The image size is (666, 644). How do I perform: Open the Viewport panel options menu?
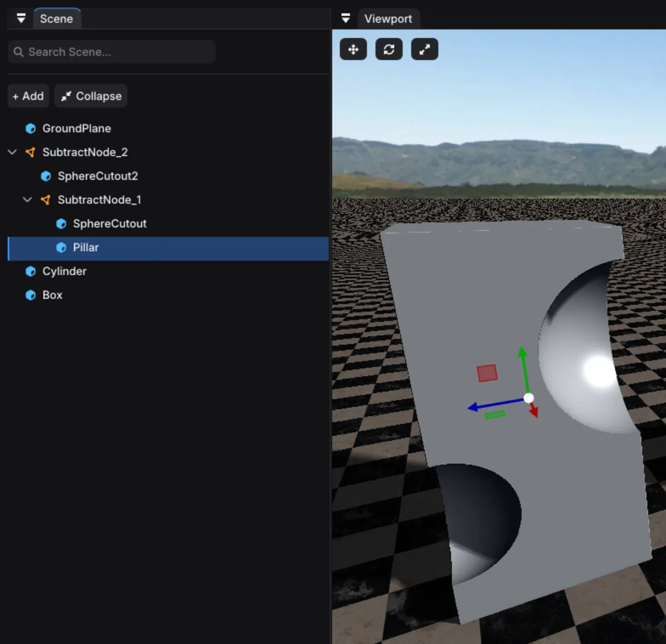pos(345,18)
